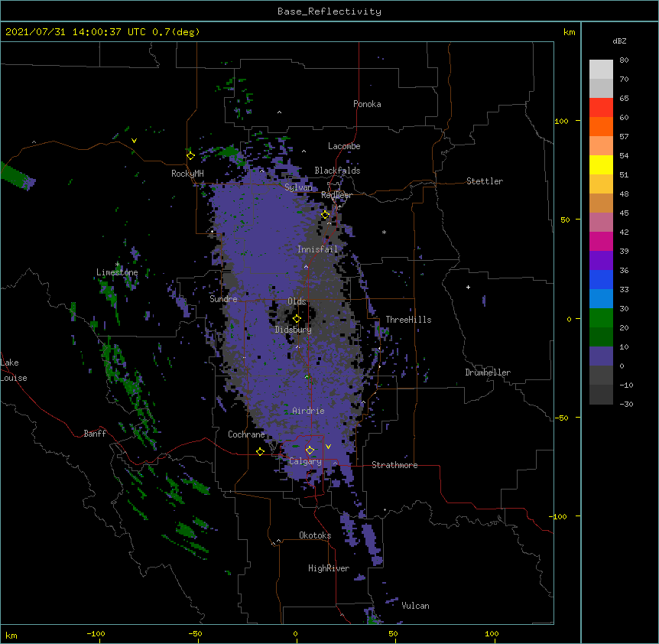Click the Sylvan label
Image resolution: width=659 pixels, height=644 pixels.
[x=298, y=187]
